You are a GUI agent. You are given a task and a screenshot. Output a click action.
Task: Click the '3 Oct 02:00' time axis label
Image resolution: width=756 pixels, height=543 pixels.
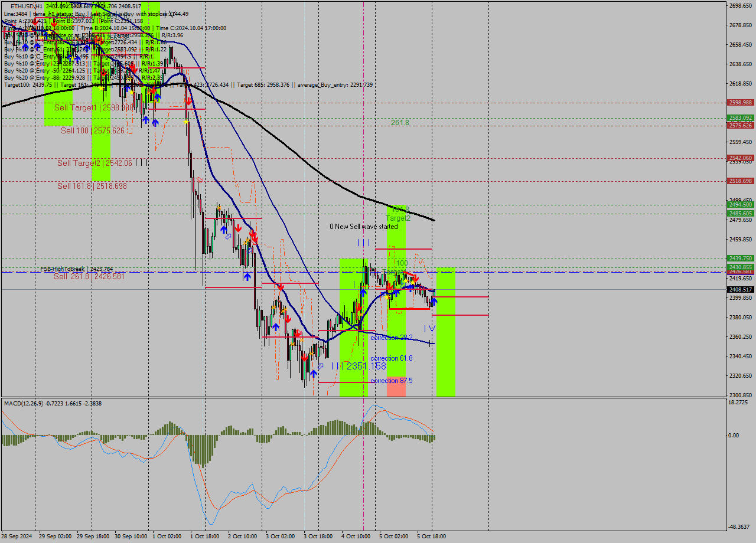280,537
